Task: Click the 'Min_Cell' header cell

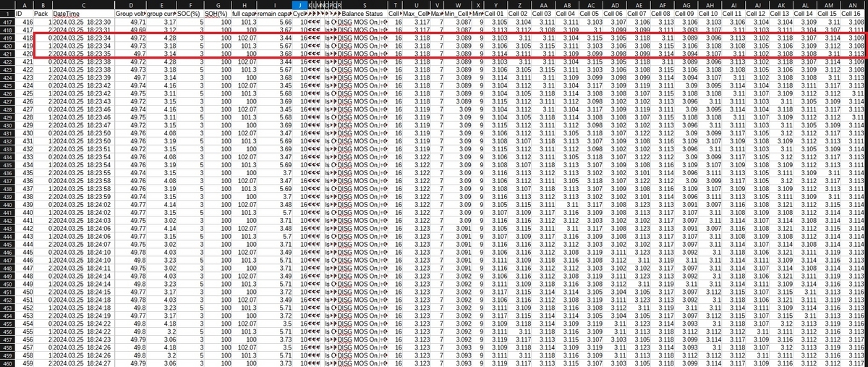Action: click(459, 14)
